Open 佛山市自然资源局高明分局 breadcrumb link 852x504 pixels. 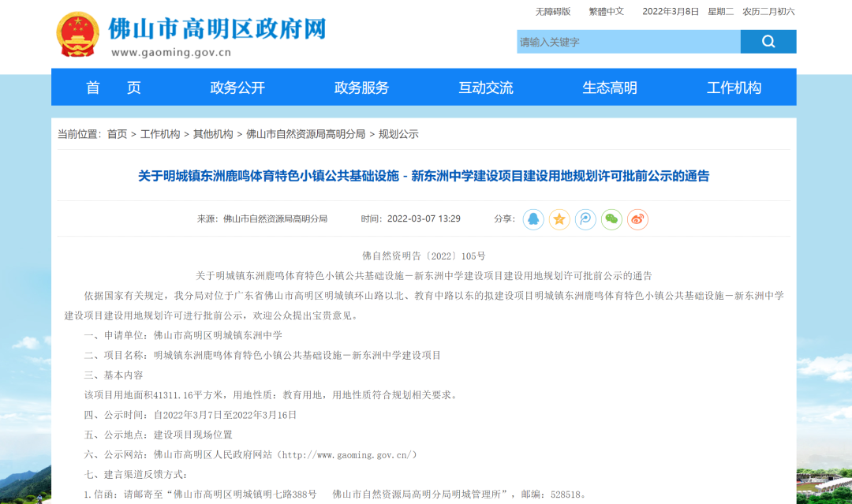point(306,134)
